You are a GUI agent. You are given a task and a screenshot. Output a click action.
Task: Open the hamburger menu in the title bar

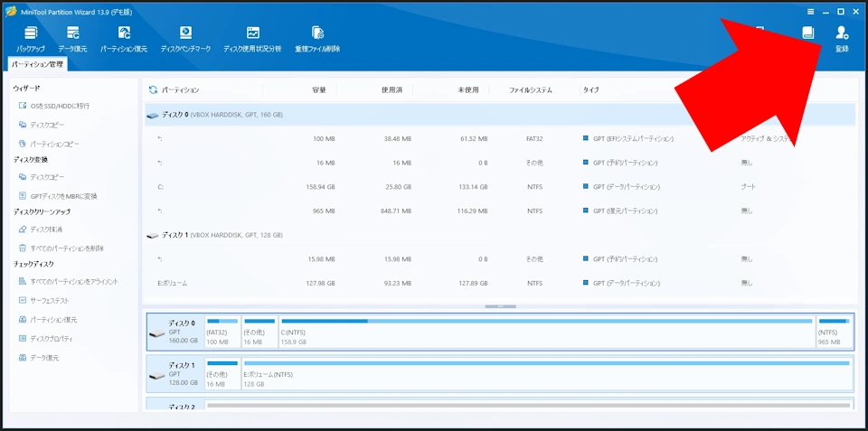pos(810,12)
